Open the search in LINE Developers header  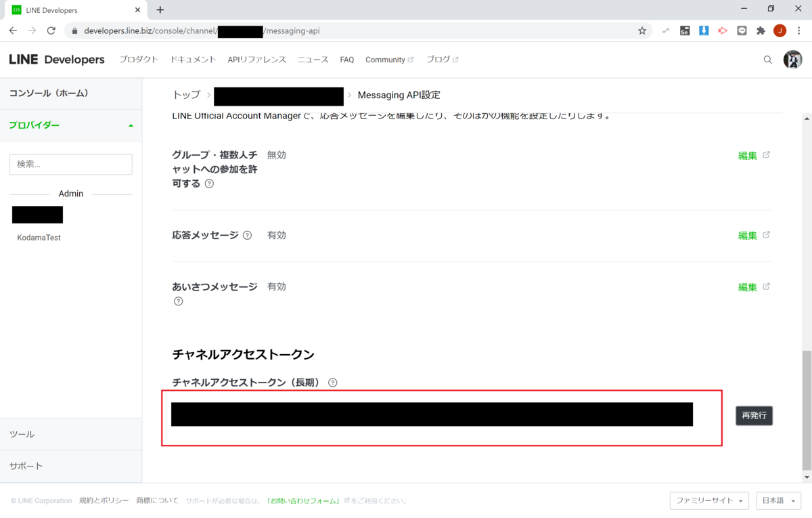point(767,60)
